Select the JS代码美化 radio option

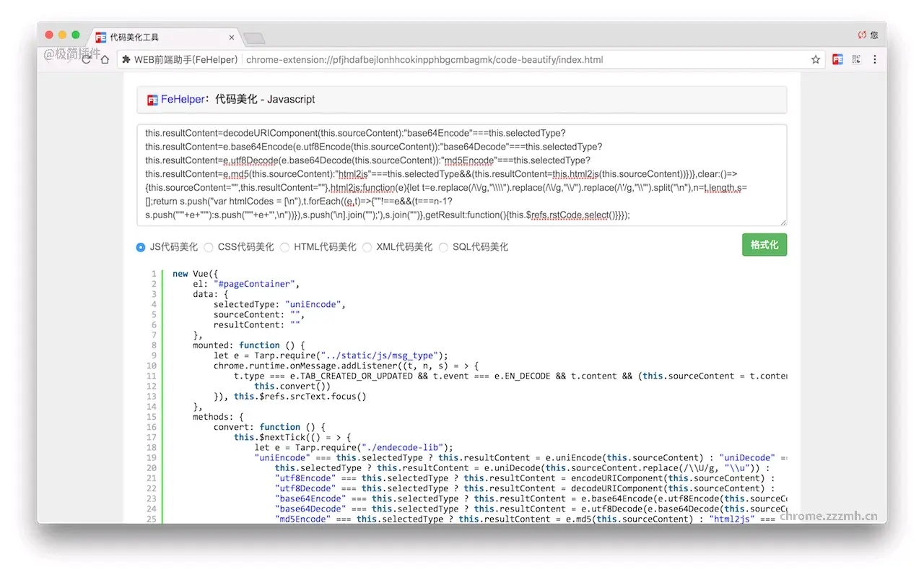pyautogui.click(x=141, y=247)
